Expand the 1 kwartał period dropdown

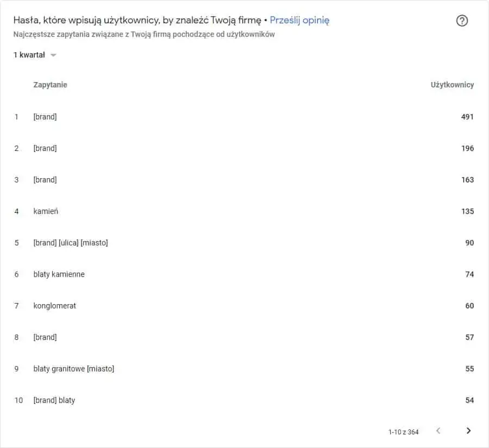pyautogui.click(x=35, y=55)
